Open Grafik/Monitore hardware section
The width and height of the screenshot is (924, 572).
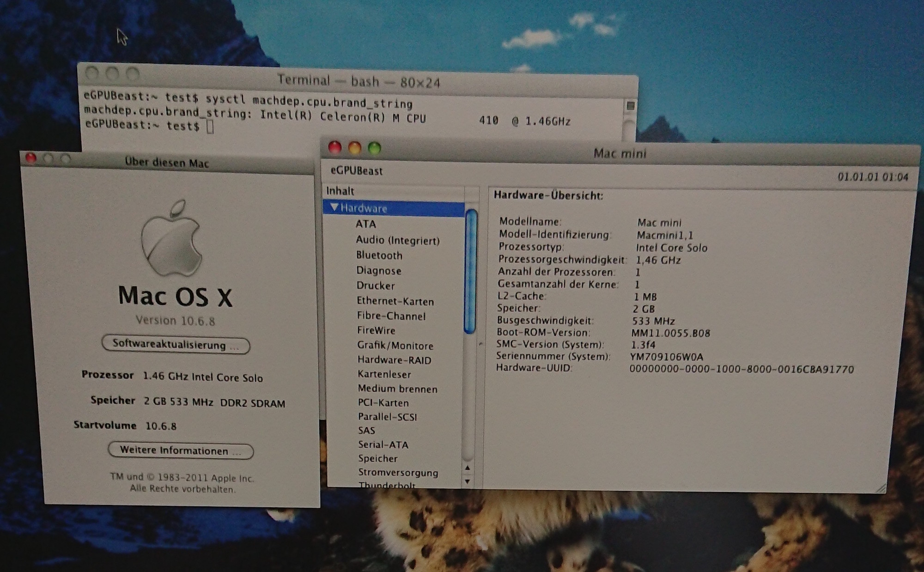[x=395, y=346]
